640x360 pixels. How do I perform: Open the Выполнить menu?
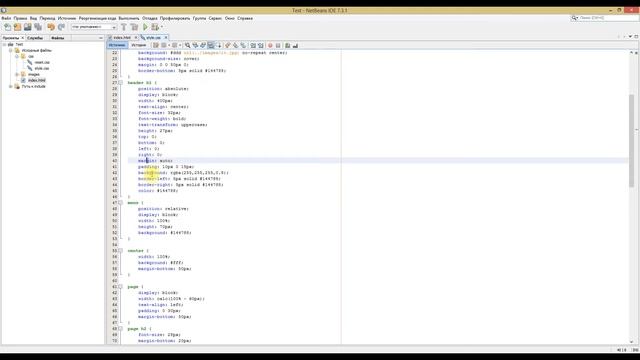click(x=129, y=18)
